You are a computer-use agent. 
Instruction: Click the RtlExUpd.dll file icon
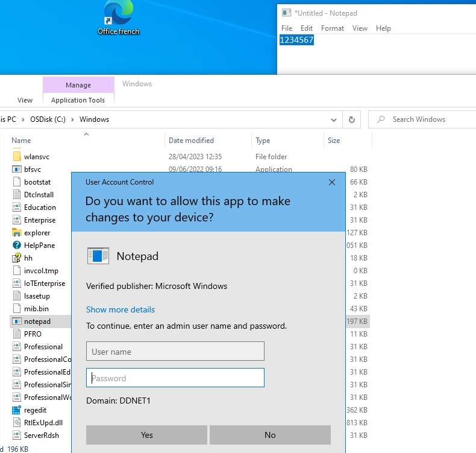tap(17, 423)
